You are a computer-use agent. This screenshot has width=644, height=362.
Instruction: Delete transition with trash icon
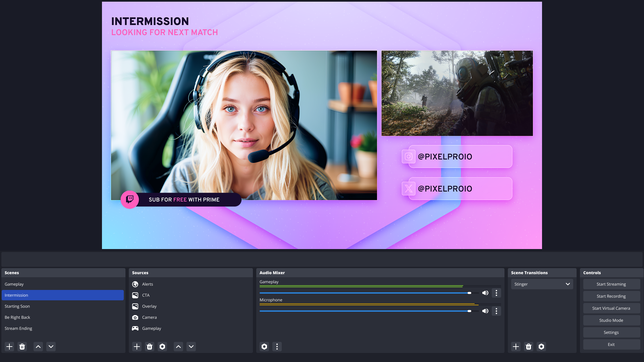pyautogui.click(x=529, y=347)
